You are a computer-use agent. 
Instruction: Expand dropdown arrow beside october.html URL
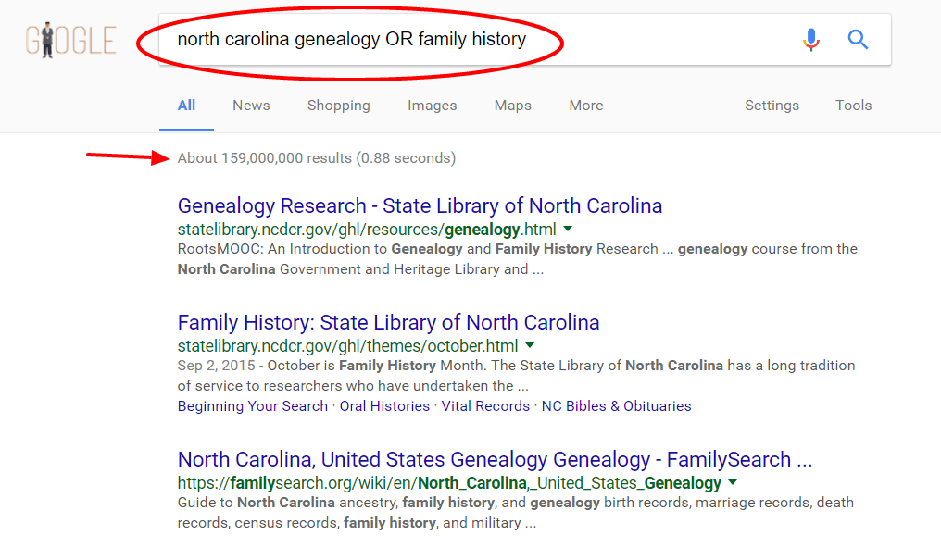click(x=530, y=345)
